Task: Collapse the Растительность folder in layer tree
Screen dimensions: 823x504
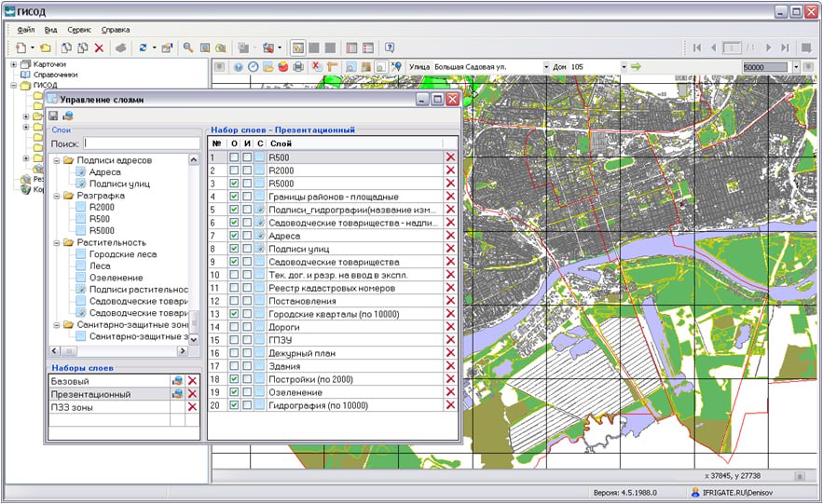Action: 57,242
